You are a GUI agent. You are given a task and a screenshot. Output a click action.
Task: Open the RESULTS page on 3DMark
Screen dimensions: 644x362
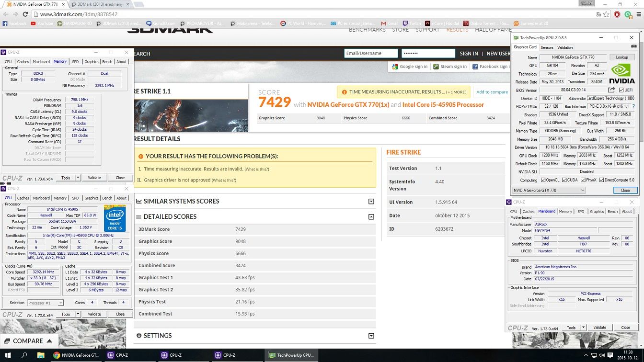point(457,30)
